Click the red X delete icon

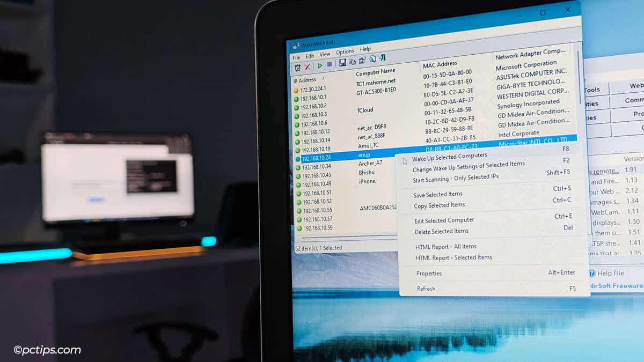tap(307, 66)
